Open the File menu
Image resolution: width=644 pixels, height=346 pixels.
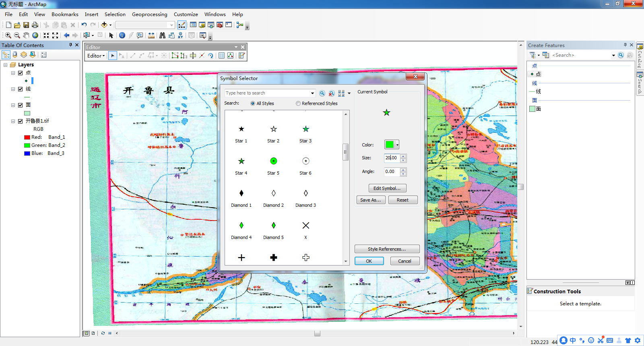pyautogui.click(x=8, y=14)
